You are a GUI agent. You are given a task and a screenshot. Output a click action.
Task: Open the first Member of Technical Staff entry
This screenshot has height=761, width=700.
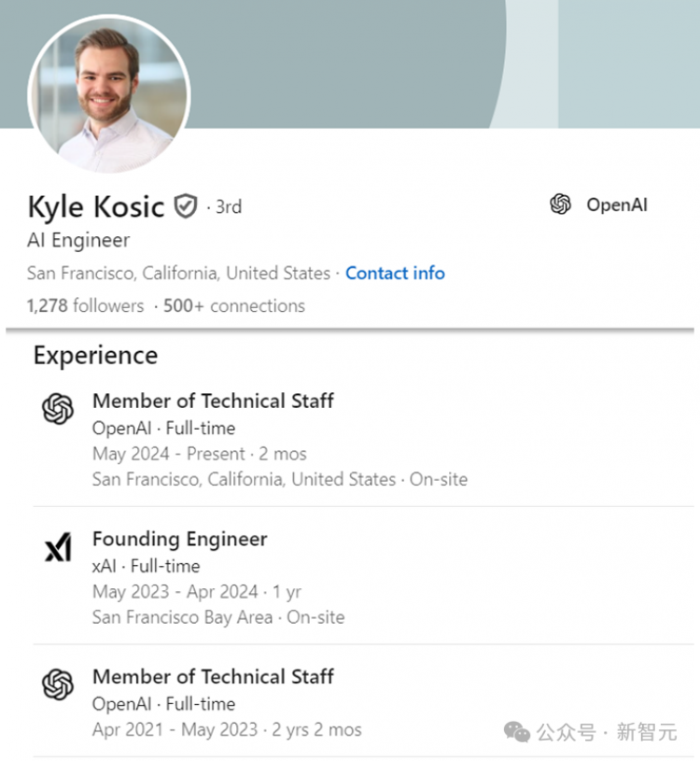(x=213, y=401)
